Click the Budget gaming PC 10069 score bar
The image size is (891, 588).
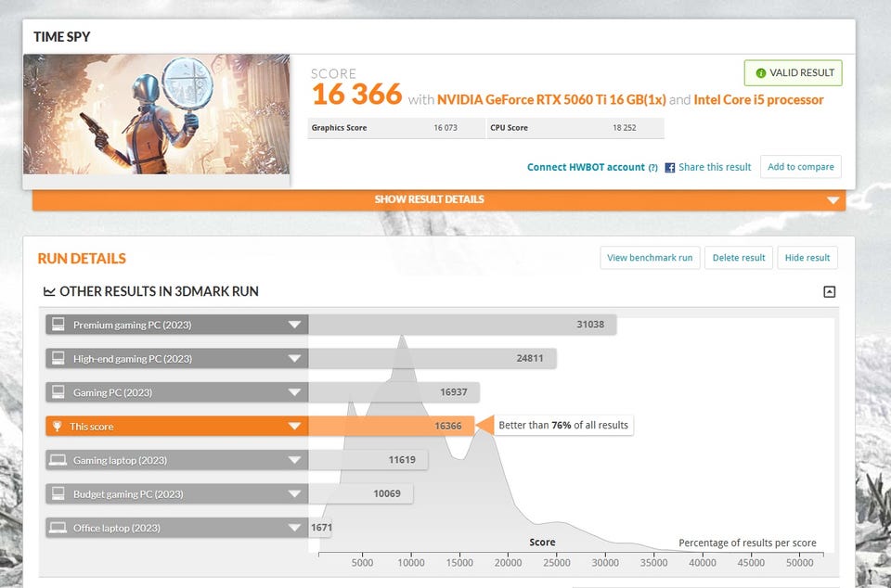tap(361, 493)
